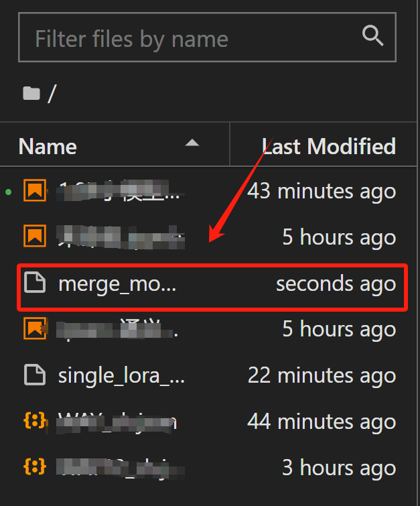Screen dimensions: 420x506
Task: Focus the Filter files by name field
Action: click(188, 38)
